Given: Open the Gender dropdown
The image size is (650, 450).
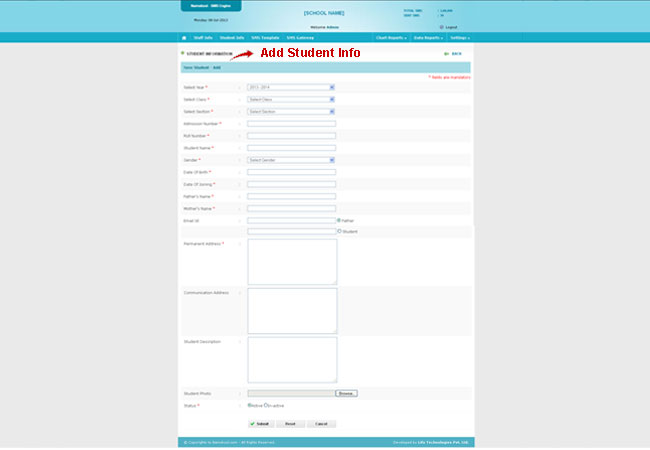Looking at the screenshot, I should [x=291, y=160].
